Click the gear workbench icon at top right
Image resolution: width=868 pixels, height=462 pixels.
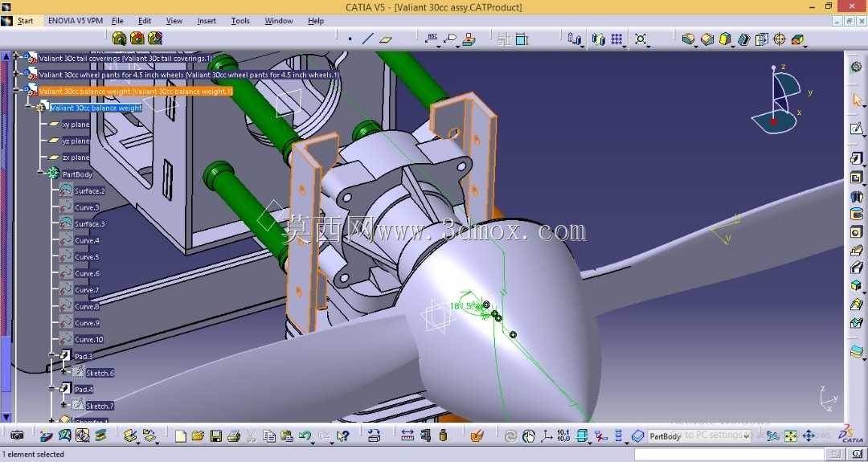[x=857, y=67]
